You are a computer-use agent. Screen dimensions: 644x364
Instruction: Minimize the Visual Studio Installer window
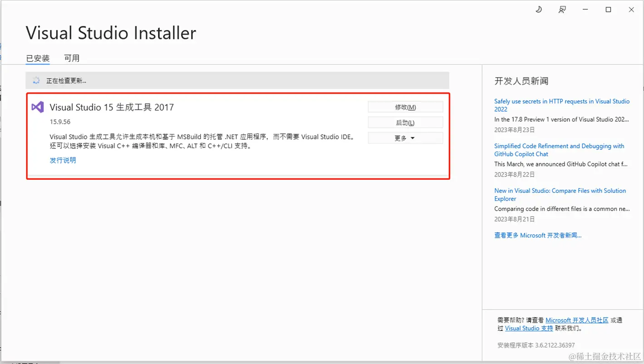[x=585, y=10]
